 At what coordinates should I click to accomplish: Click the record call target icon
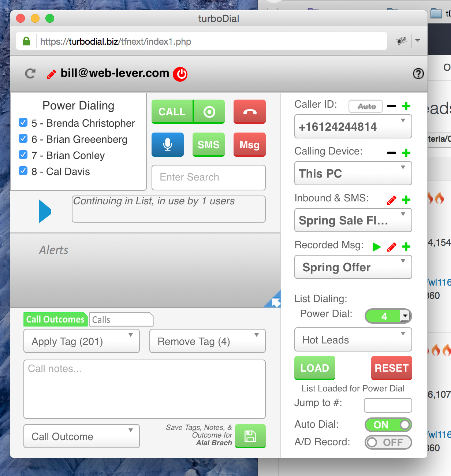pyautogui.click(x=209, y=112)
